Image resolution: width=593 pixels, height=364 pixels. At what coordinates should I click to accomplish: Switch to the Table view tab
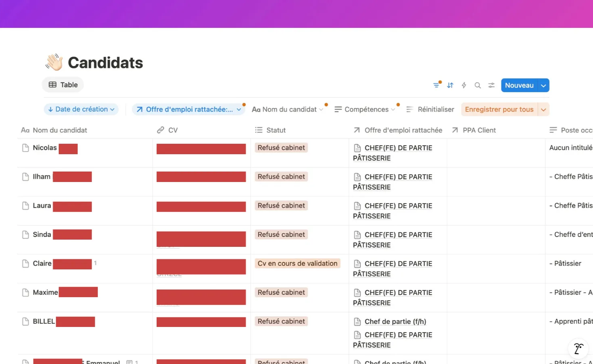[x=63, y=85]
